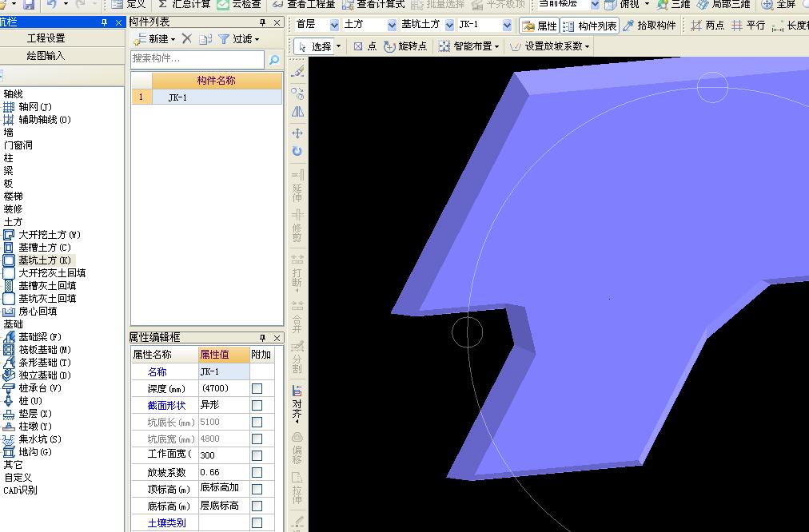Select 垫层 (X) cushion layer icon
The image size is (809, 532).
pos(9,414)
